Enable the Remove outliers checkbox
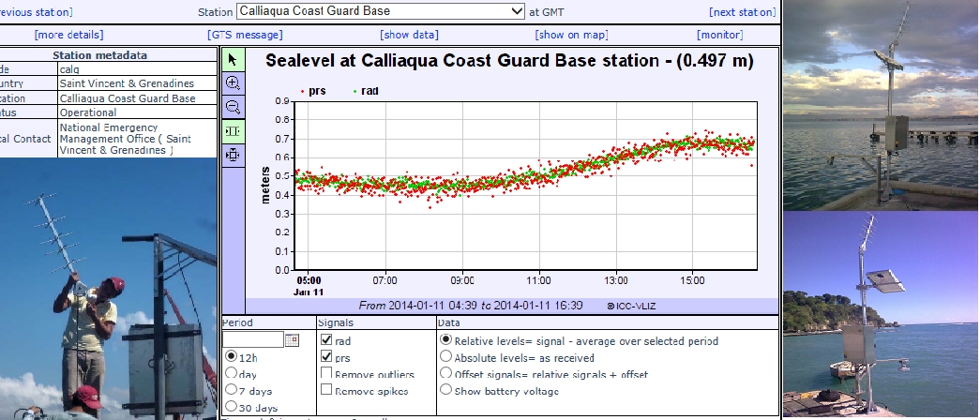The width and height of the screenshot is (980, 420). [325, 374]
